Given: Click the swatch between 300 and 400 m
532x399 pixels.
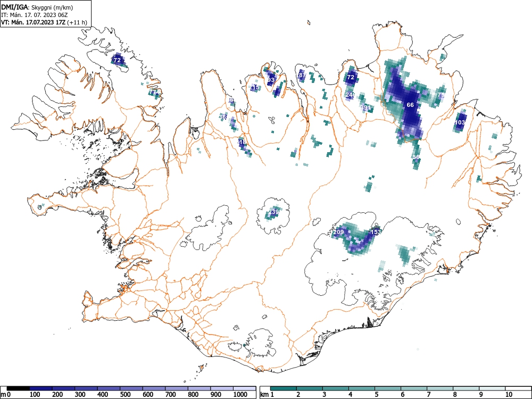Looking at the screenshot, I should [86, 388].
